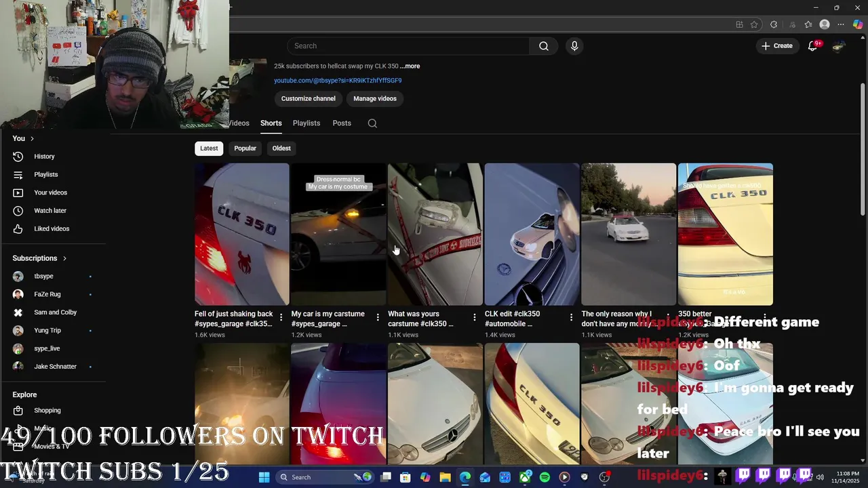Open options menu for 'CLK edit #clk350'

click(571, 317)
